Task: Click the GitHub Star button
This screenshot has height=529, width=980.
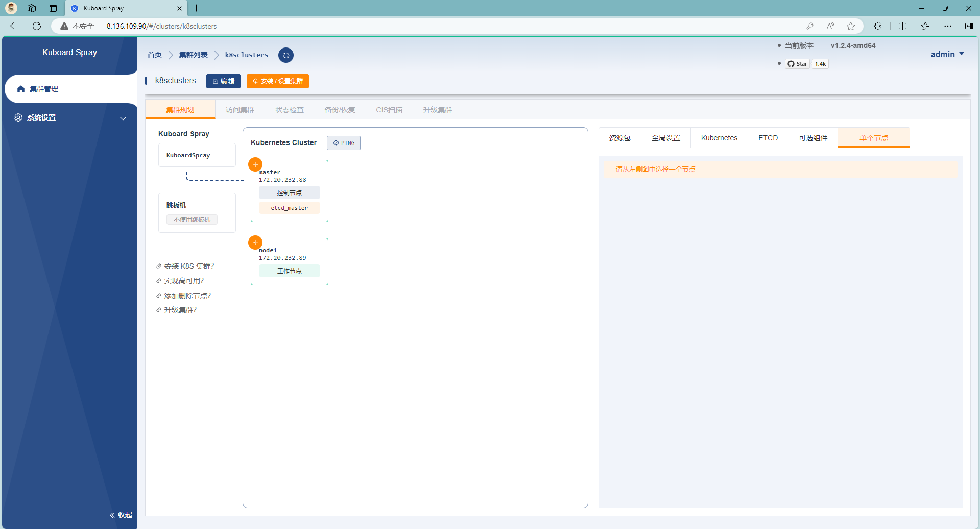Action: click(797, 64)
